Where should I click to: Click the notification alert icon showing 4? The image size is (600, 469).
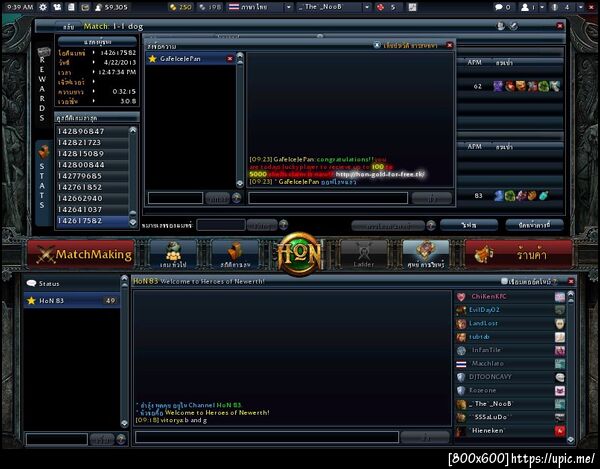pyautogui.click(x=554, y=7)
